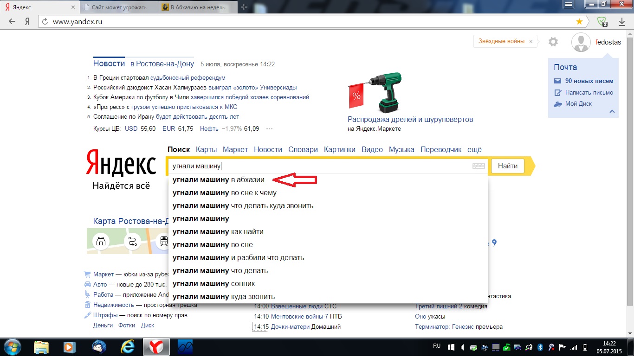Select the 'в Ростове-на-Дону' news tab
This screenshot has width=634, height=364.
click(162, 64)
